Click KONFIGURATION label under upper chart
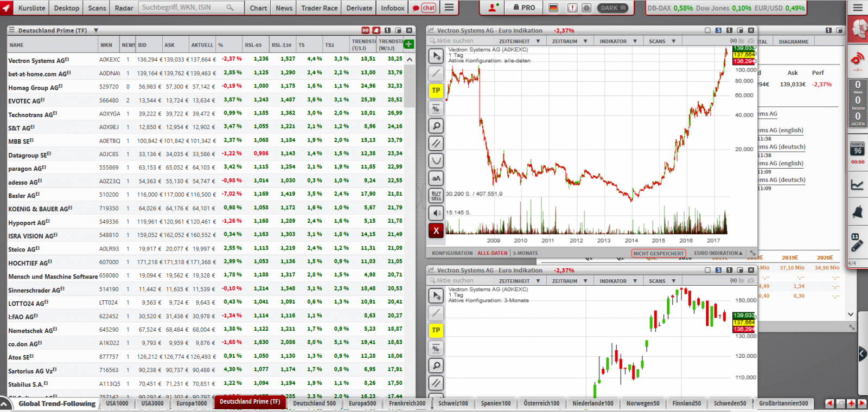The width and height of the screenshot is (868, 412). [x=452, y=253]
